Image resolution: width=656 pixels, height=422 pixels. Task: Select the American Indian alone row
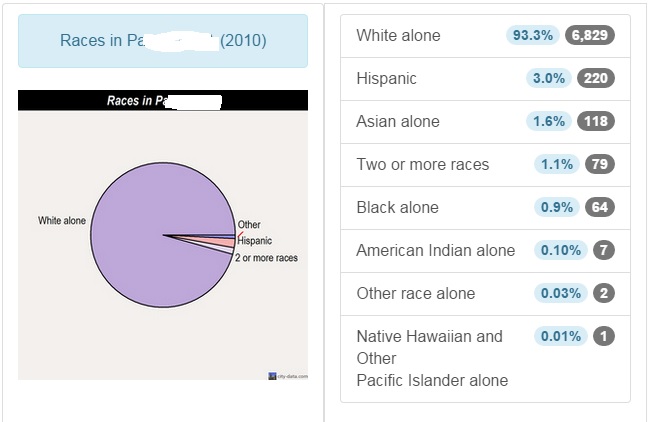click(485, 251)
